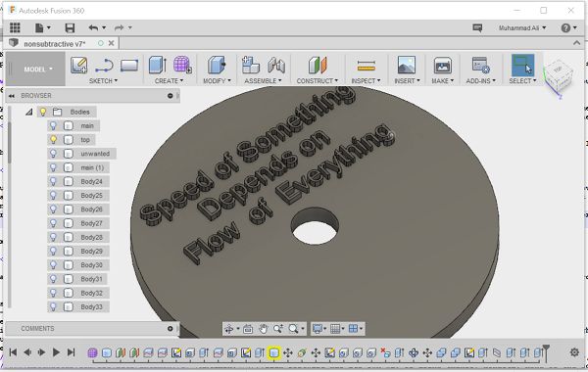
Task: Open the INSPECT menu
Action: pos(366,81)
